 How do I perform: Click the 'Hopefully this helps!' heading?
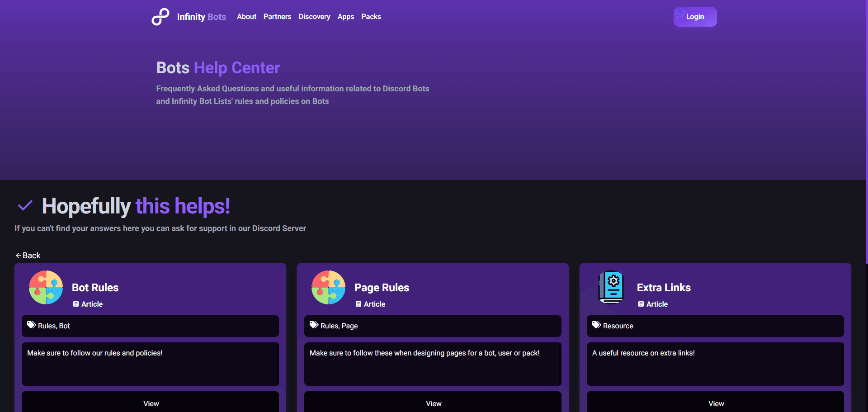[136, 206]
